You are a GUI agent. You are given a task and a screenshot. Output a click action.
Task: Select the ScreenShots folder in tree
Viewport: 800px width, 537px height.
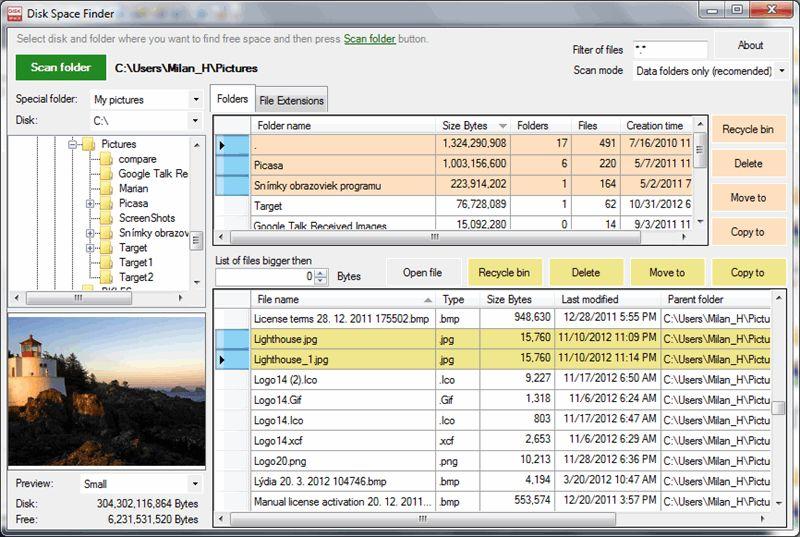[x=147, y=218]
